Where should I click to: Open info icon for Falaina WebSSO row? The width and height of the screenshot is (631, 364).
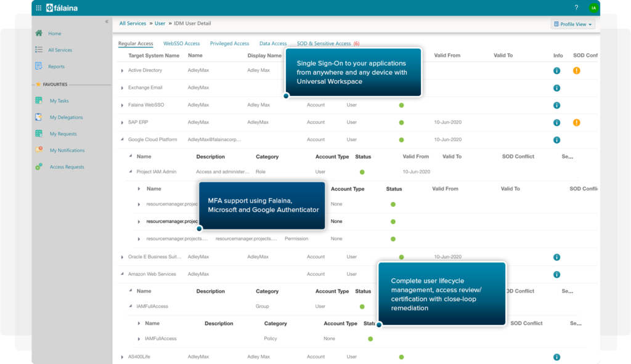[556, 105]
